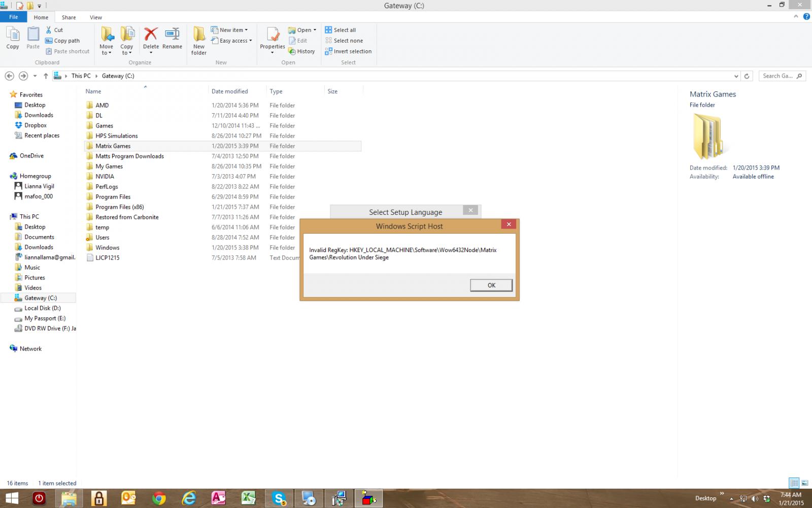Open Properties from the ribbon

pos(273,39)
